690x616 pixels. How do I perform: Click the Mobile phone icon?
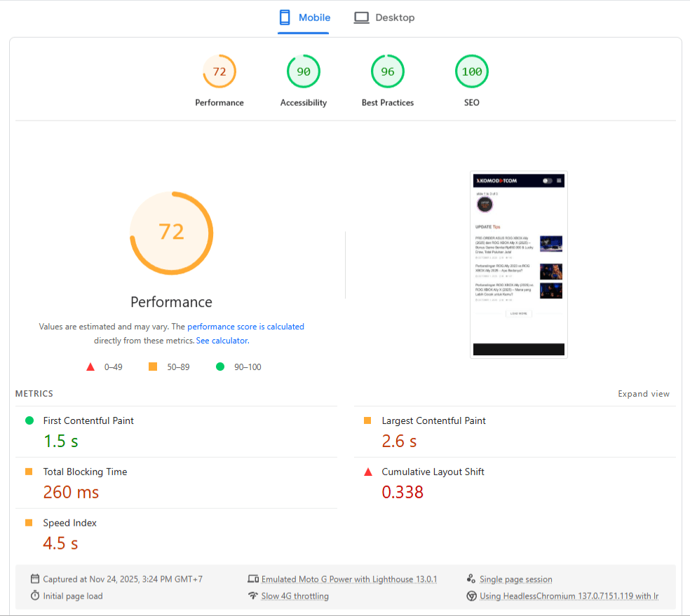[x=285, y=18]
